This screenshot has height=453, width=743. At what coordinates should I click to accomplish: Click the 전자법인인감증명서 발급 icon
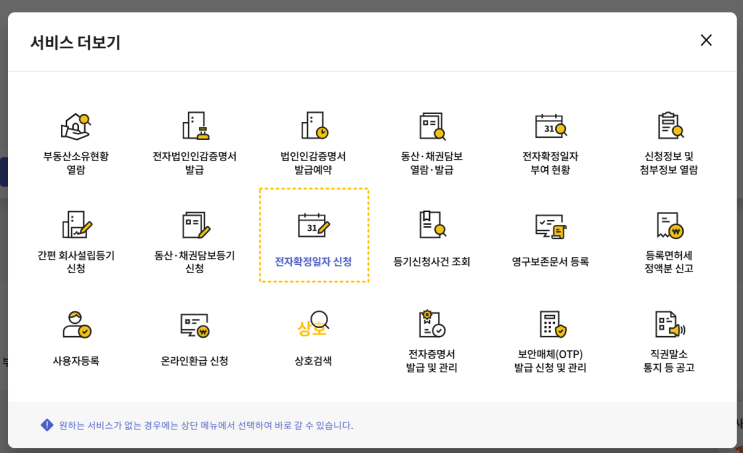(x=195, y=126)
